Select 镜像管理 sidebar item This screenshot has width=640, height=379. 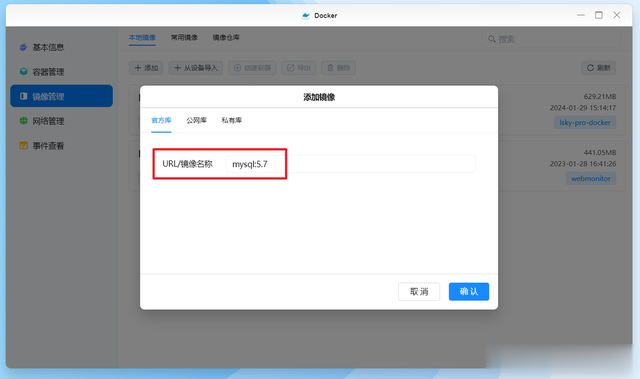point(61,96)
